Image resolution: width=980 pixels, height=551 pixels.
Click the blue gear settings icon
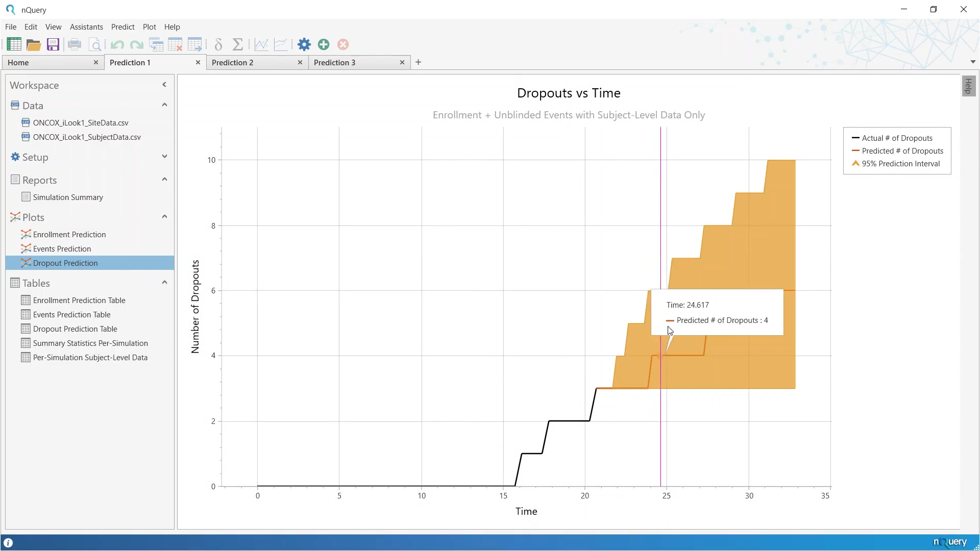click(304, 44)
